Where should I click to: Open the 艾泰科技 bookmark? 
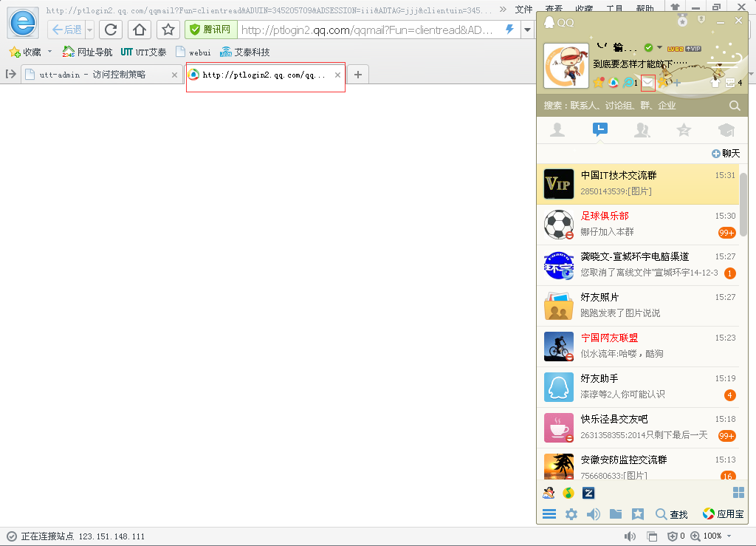tap(245, 52)
